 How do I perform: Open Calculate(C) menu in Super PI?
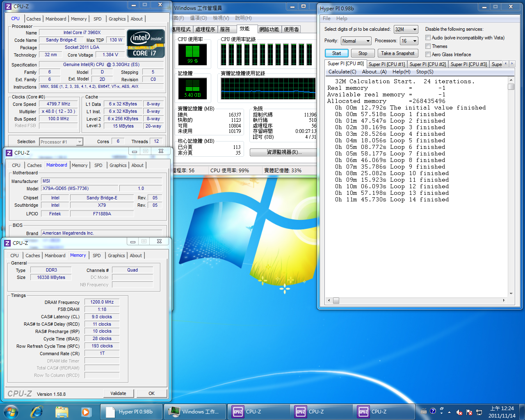tap(342, 72)
